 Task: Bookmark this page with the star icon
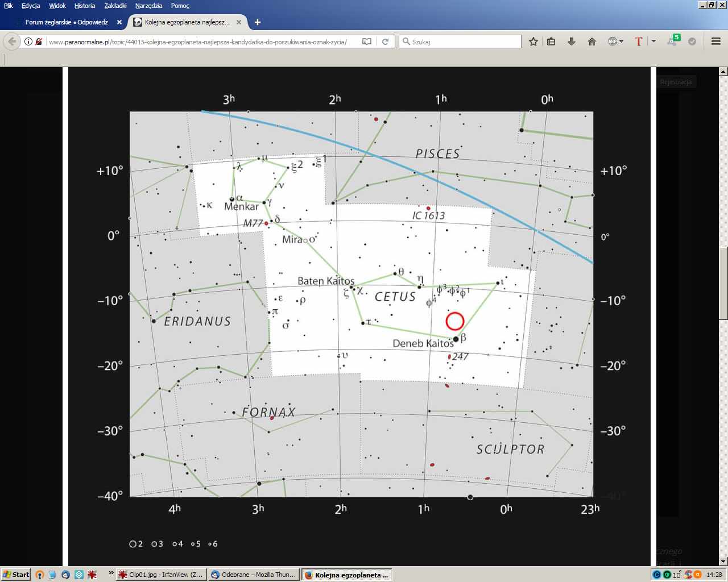tap(533, 41)
